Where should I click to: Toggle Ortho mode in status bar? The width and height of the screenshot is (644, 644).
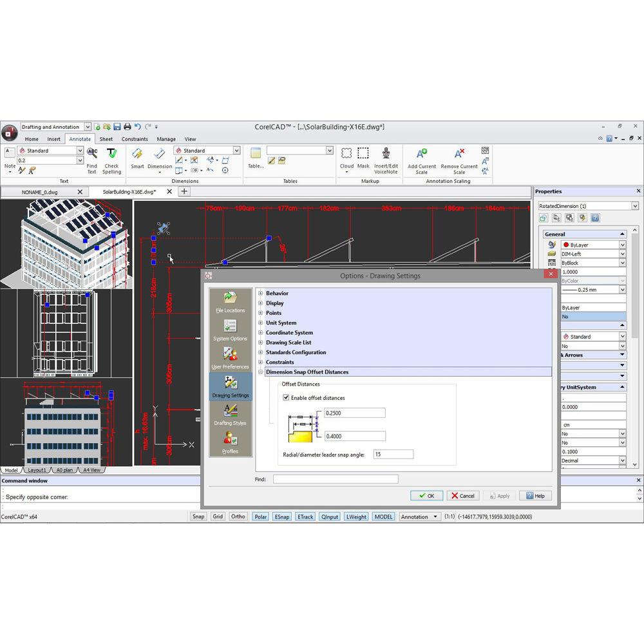(238, 516)
